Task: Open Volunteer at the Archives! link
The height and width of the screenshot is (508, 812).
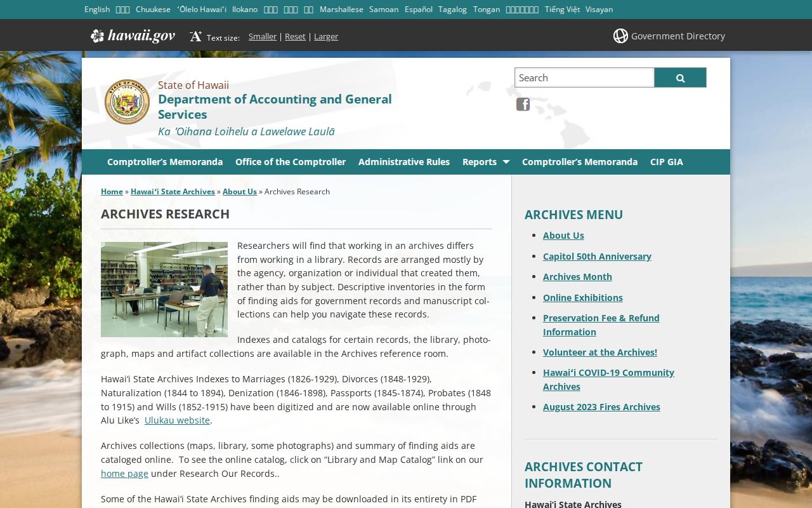Action: [600, 352]
